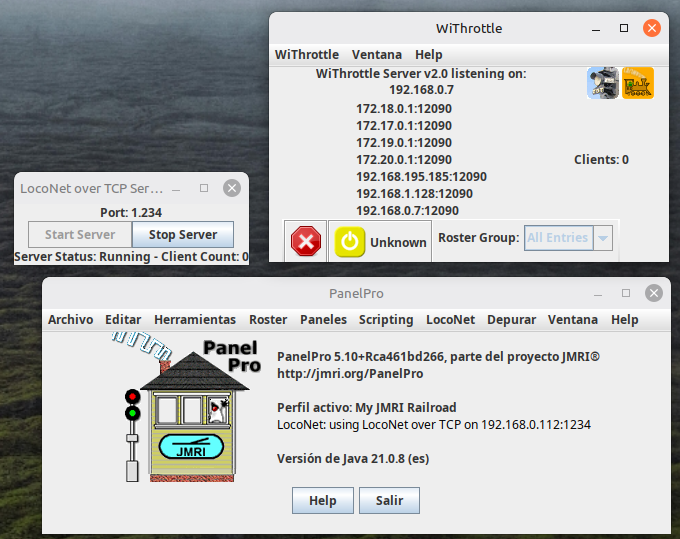The width and height of the screenshot is (680, 539).
Task: Open the Engine Driver locomotive icon
Action: (638, 83)
